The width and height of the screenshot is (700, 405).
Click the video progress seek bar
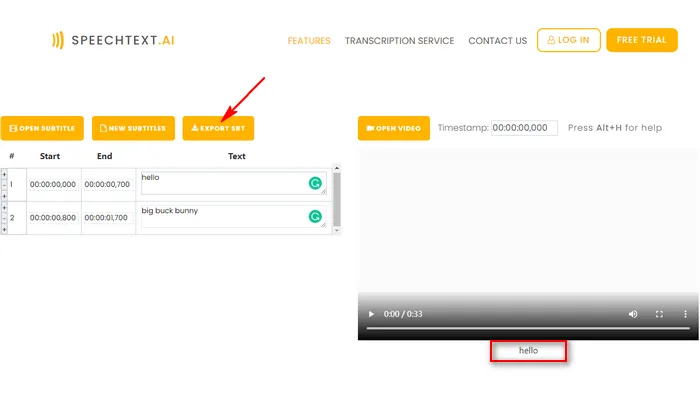tap(528, 328)
